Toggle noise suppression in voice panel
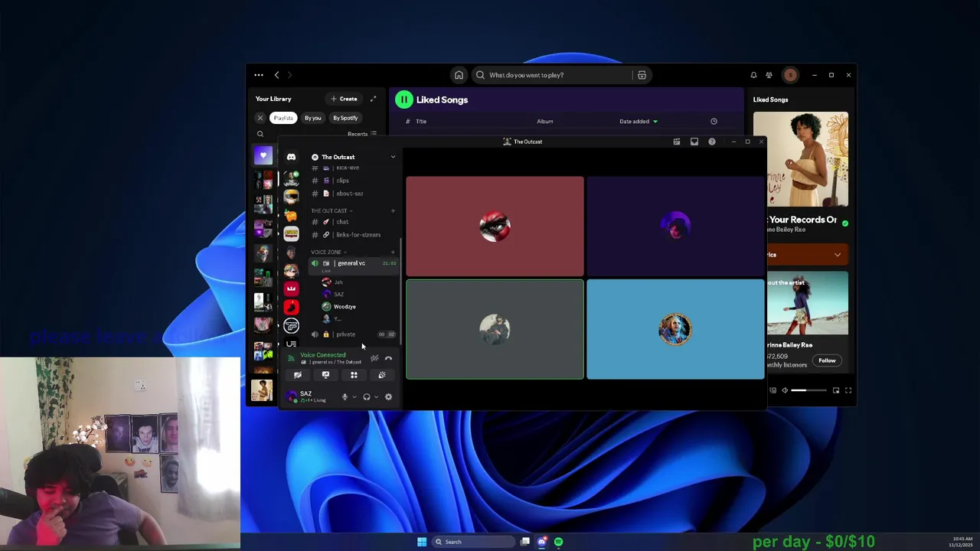The height and width of the screenshot is (551, 980). pos(374,358)
